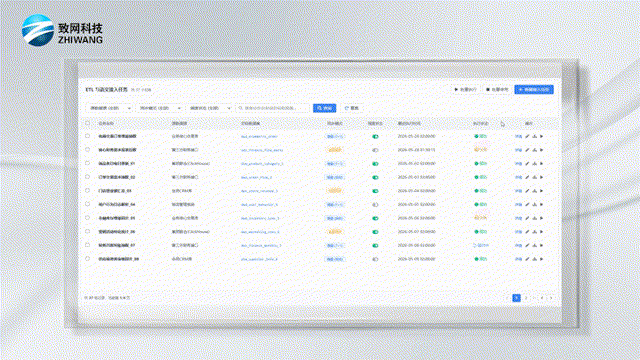
Task: Edit the task ending _06 with the pencil icon
Action: (x=527, y=232)
